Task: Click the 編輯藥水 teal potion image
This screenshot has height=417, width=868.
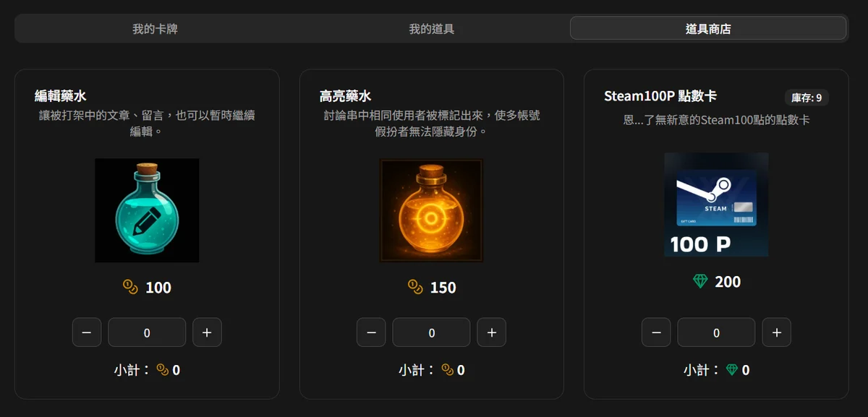Action: pyautogui.click(x=147, y=210)
